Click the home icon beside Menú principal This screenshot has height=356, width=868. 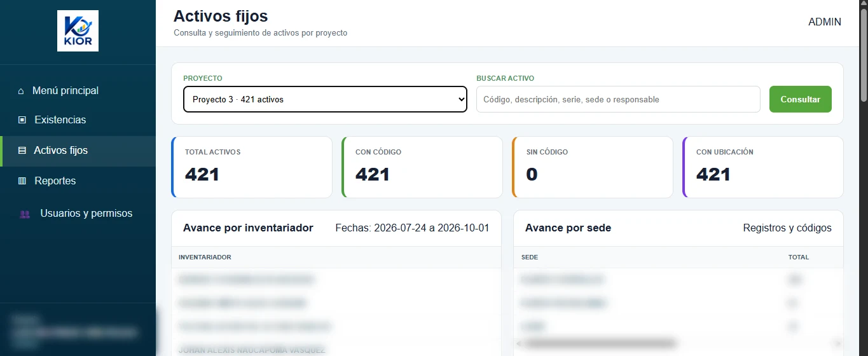(x=21, y=91)
